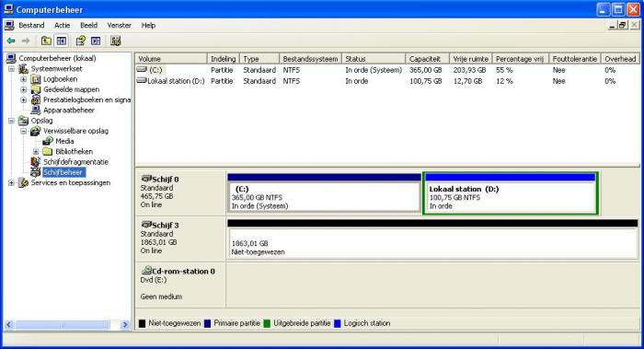Open the Help menu
Image resolution: width=644 pixels, height=349 pixels.
[x=148, y=25]
